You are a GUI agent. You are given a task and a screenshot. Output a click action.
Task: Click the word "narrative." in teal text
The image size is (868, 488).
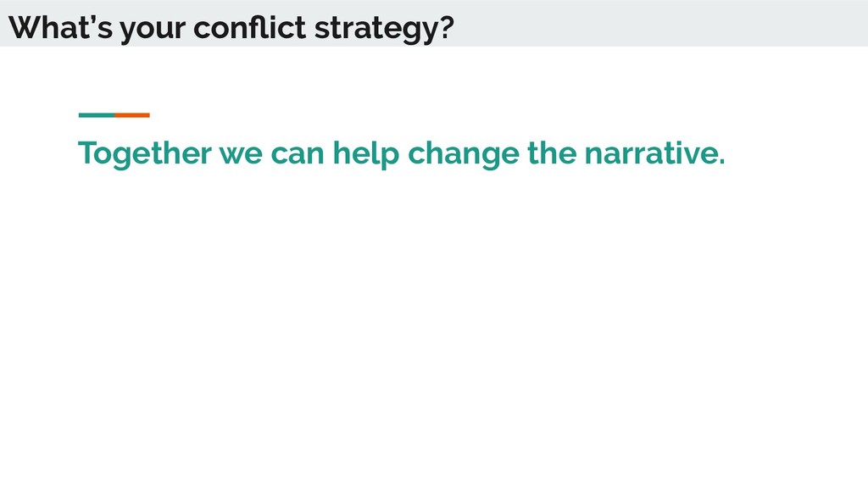655,152
